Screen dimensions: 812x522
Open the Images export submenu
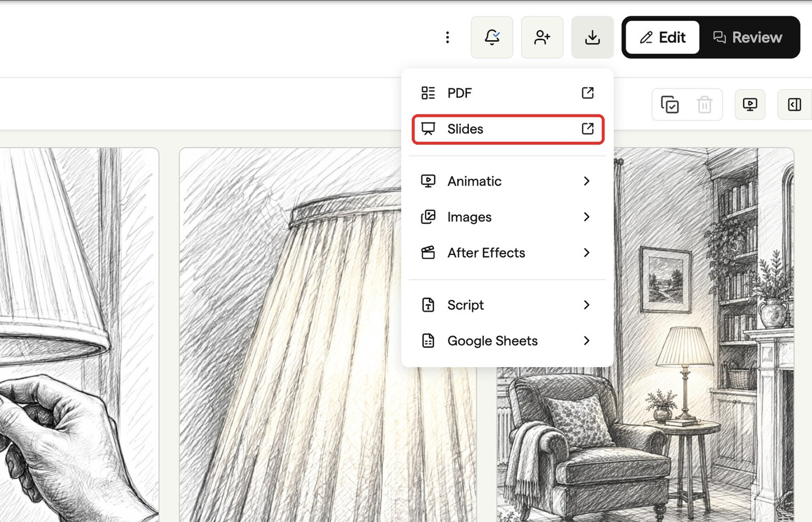click(x=508, y=217)
